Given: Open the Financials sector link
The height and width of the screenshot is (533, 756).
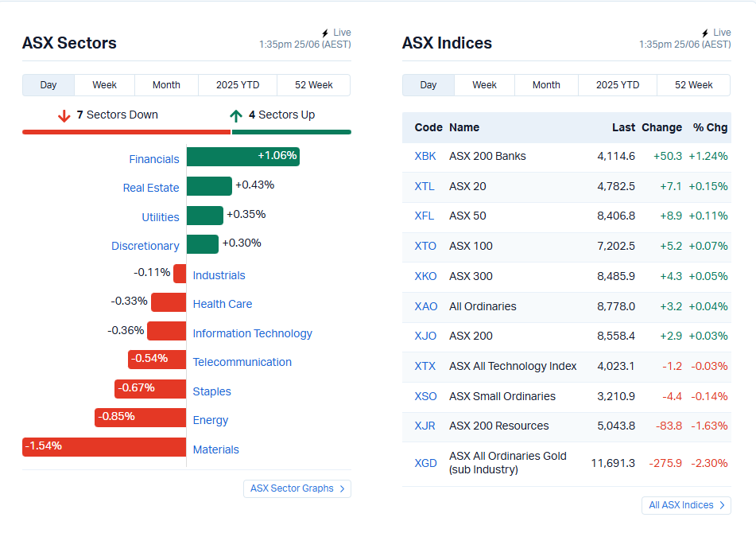Looking at the screenshot, I should pyautogui.click(x=153, y=159).
